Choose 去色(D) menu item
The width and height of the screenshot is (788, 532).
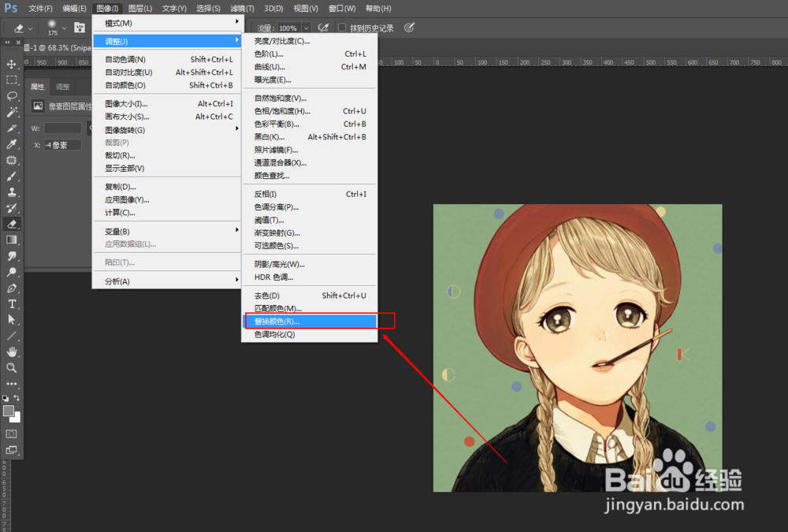[x=310, y=296]
